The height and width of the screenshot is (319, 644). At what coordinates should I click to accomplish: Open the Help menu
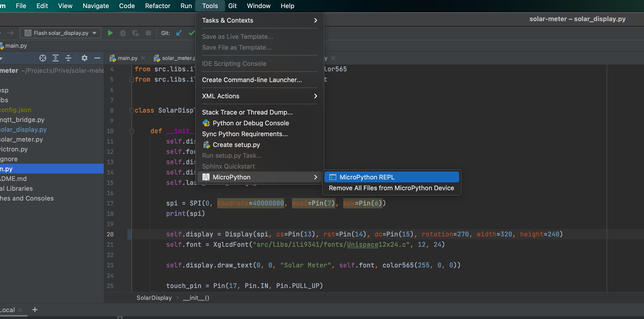tap(287, 6)
